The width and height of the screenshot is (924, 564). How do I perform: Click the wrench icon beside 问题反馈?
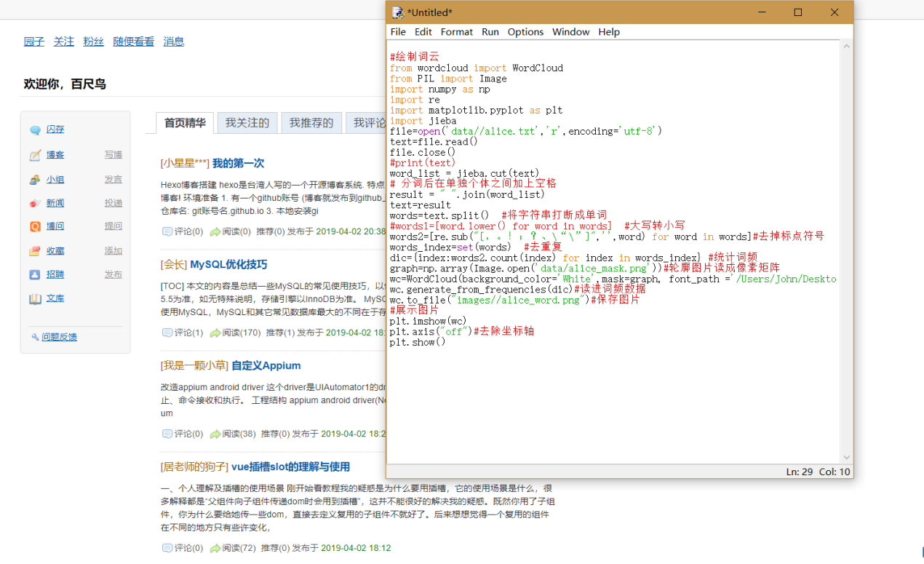click(35, 337)
